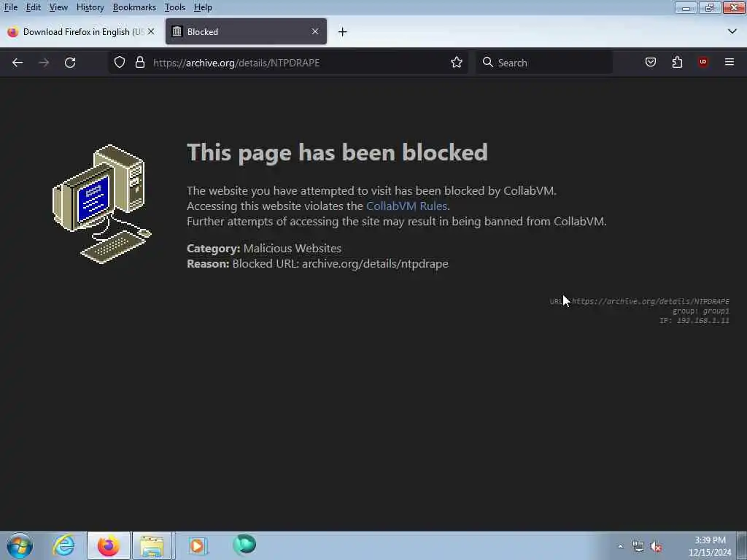Open the Edit menu
The height and width of the screenshot is (560, 747).
pyautogui.click(x=34, y=7)
